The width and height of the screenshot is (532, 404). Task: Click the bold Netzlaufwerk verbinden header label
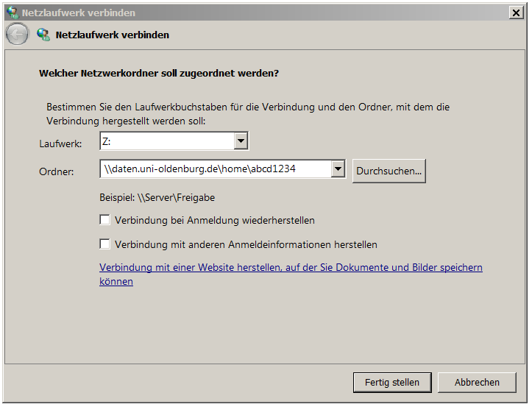pos(113,35)
